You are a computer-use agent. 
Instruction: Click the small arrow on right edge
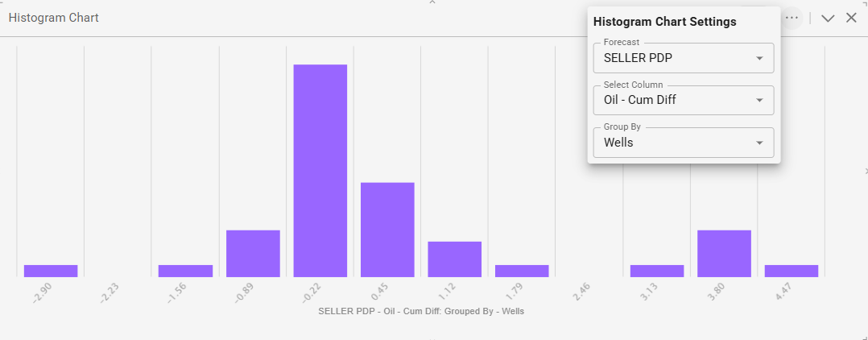[x=866, y=171]
